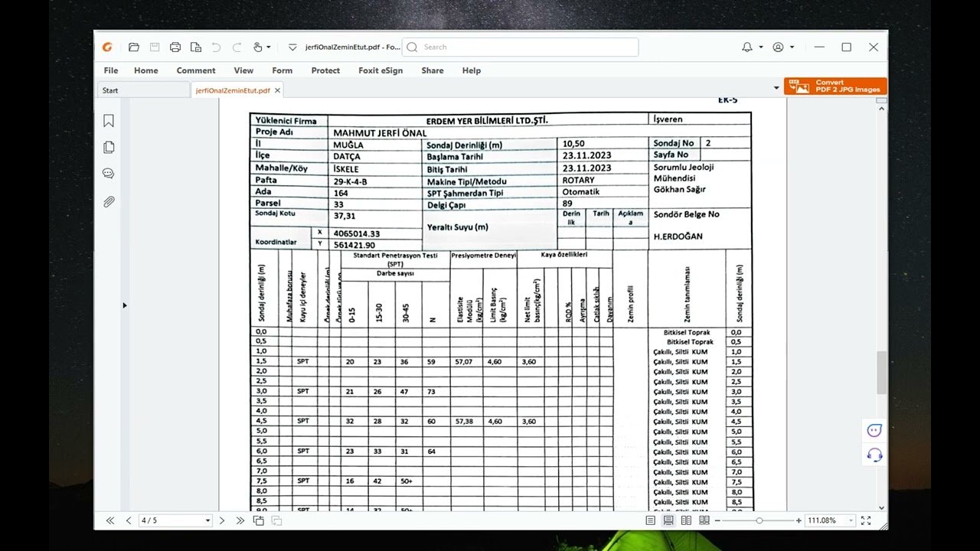
Task: Click the Foxit logo icon
Action: 107,47
